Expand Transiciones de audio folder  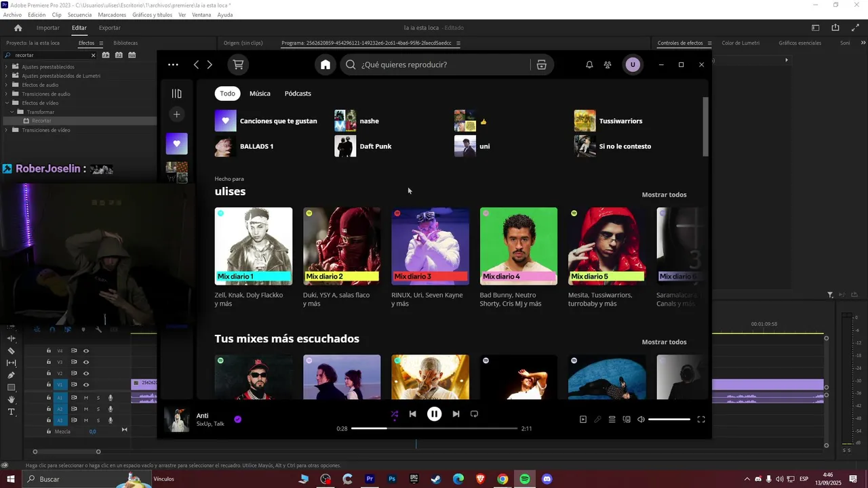click(x=6, y=94)
